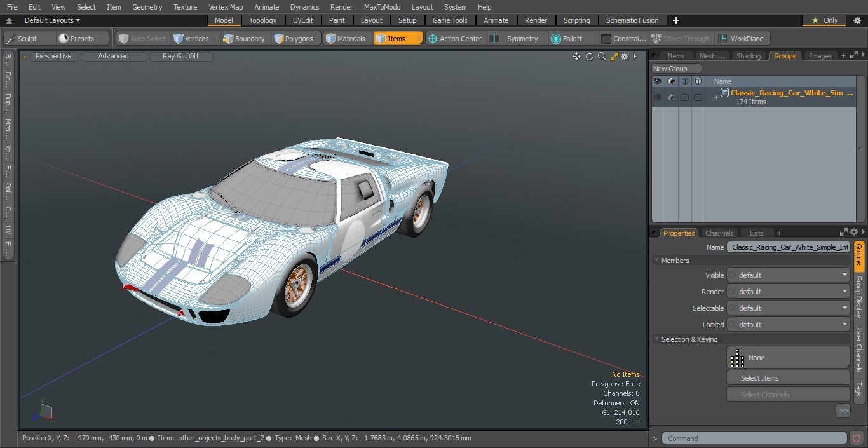Screen dimensions: 868x448
Task: Select the Items mode button
Action: coord(398,39)
